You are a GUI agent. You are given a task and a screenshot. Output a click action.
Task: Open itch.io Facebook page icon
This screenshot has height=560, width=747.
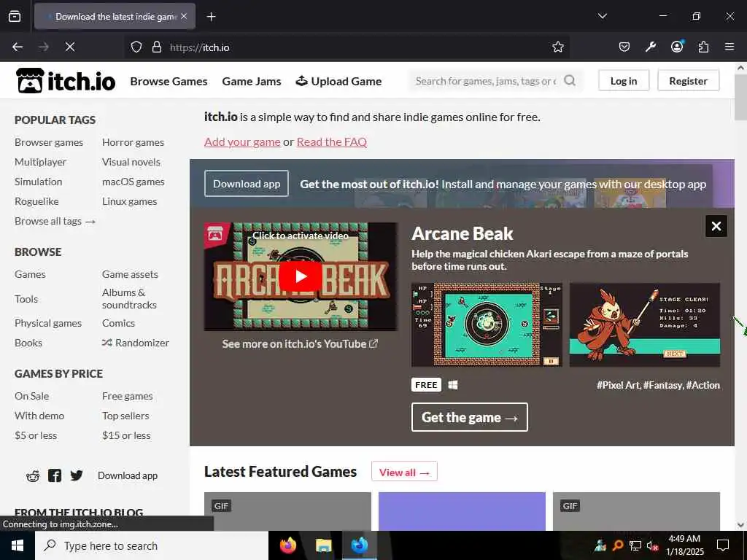click(x=55, y=475)
